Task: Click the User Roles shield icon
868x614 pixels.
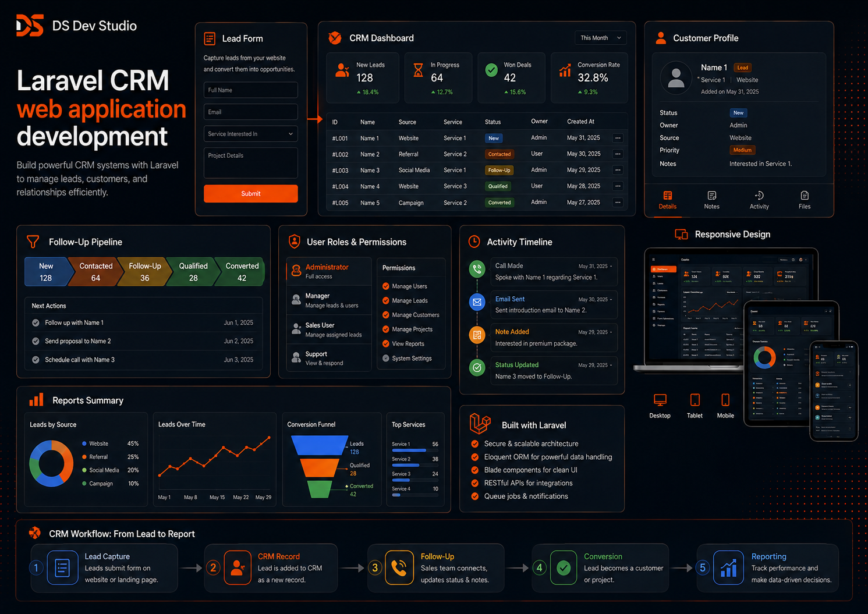Action: click(295, 242)
